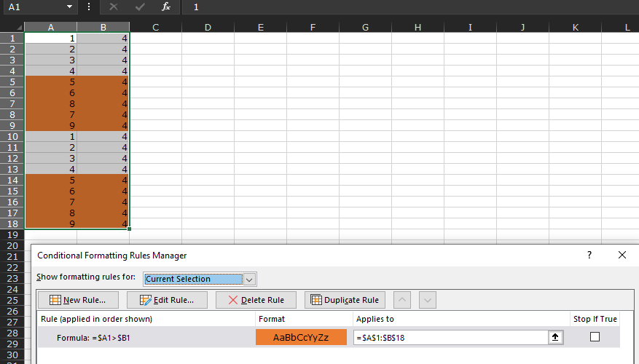Click the Enter checkmark icon in formula bar

point(140,7)
